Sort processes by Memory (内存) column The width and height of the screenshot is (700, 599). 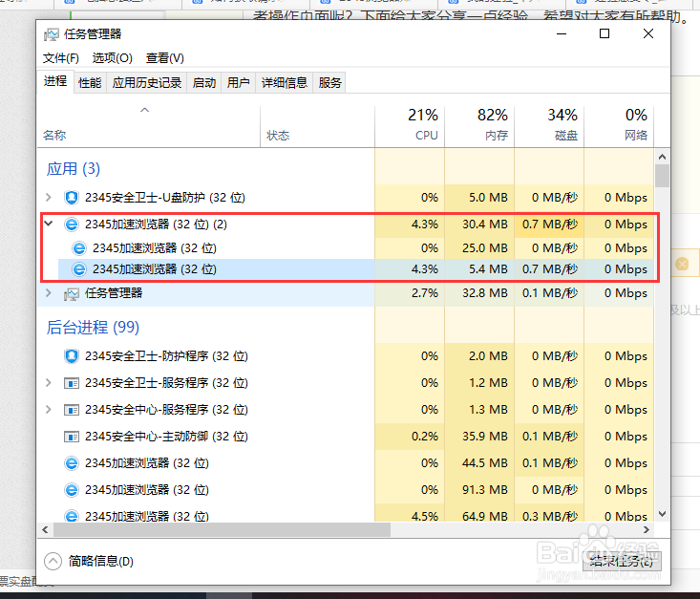[x=479, y=127]
